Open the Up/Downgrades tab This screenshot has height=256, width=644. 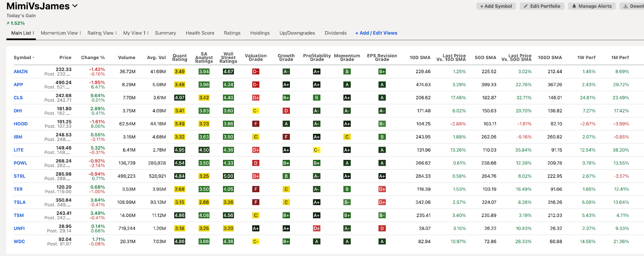[x=297, y=33]
